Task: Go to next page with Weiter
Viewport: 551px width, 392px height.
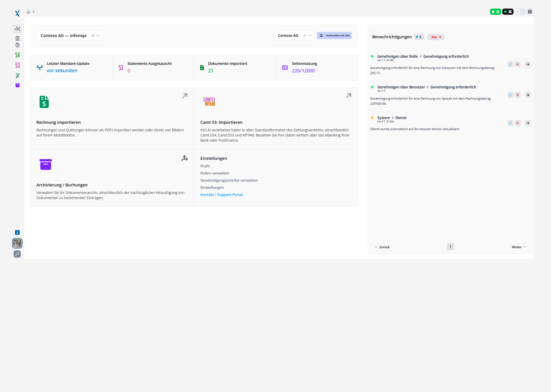Action: pos(519,247)
